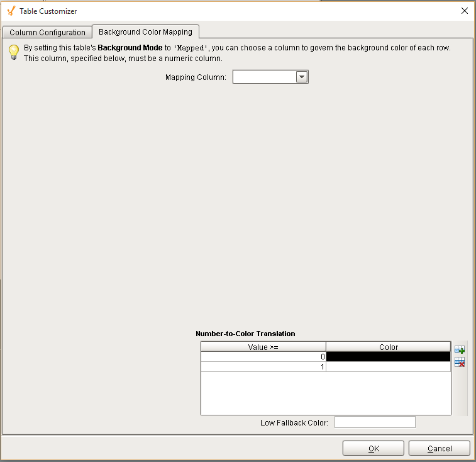The width and height of the screenshot is (476, 462).
Task: Select the Background Color Mapping tab
Action: [145, 32]
